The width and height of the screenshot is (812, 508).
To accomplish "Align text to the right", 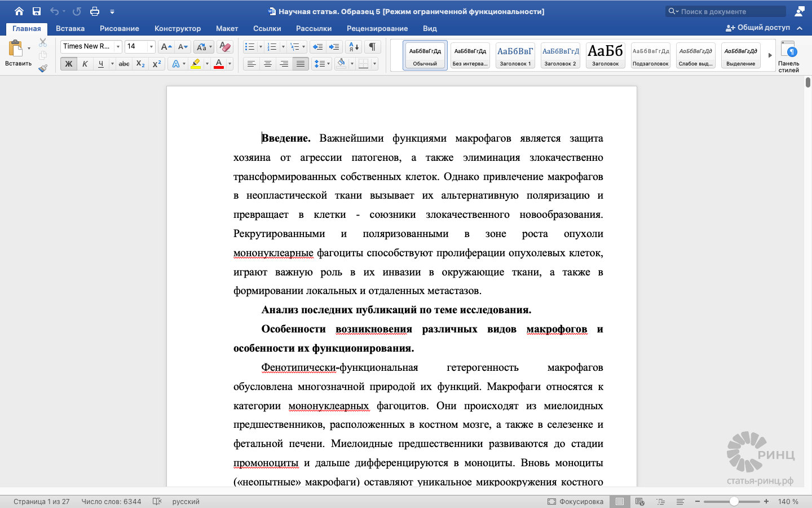I will click(284, 64).
